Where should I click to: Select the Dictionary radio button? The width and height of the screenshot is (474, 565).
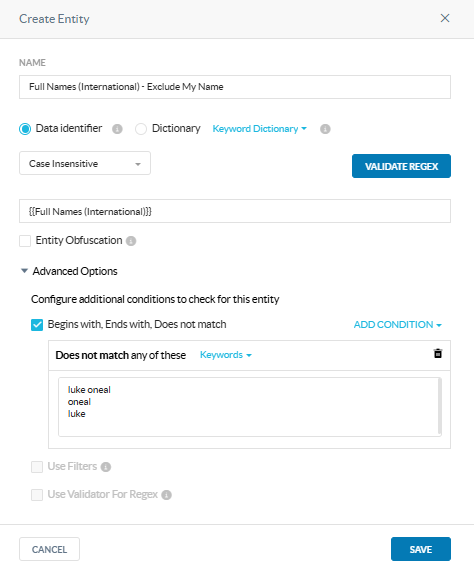tap(141, 129)
